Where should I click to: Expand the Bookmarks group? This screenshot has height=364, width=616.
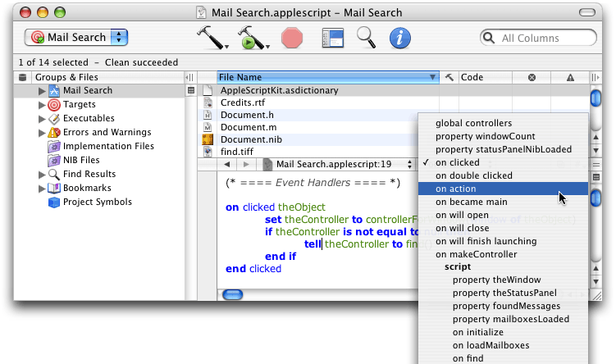(42, 189)
